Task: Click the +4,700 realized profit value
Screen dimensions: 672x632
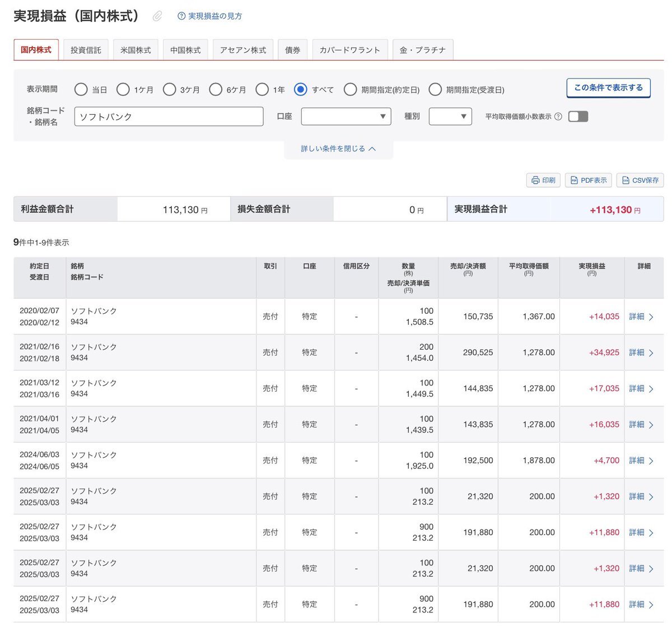Action: (606, 461)
